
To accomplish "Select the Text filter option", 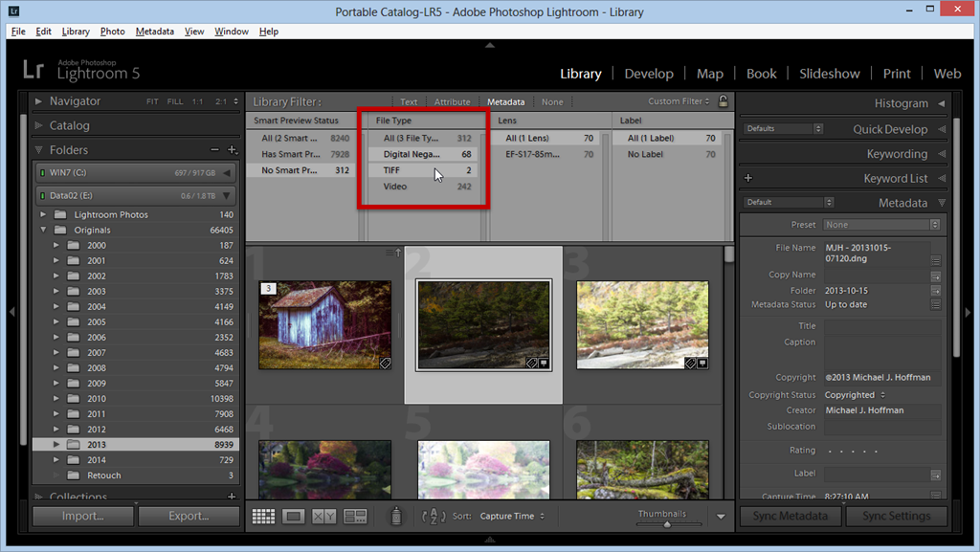I will click(409, 101).
